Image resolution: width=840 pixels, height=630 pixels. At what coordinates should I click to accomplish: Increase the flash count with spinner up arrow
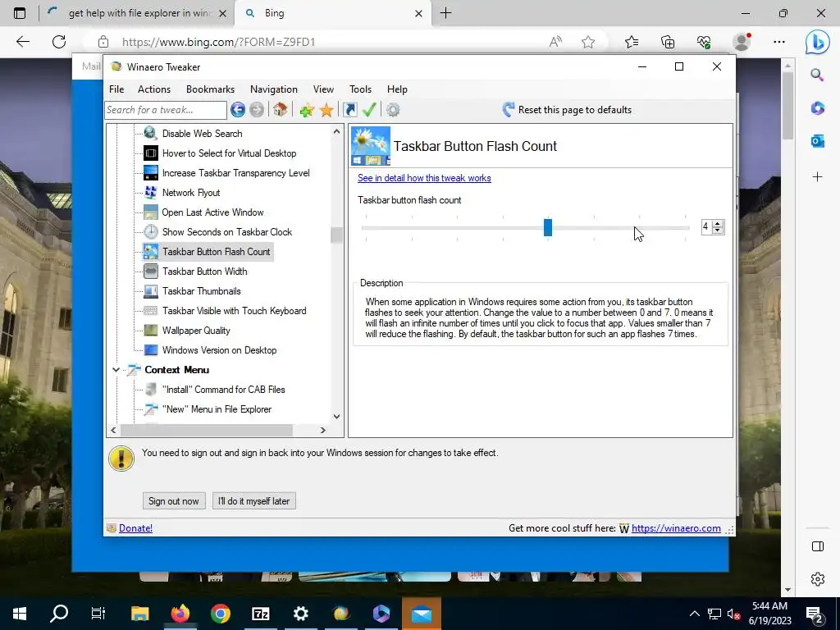click(718, 223)
